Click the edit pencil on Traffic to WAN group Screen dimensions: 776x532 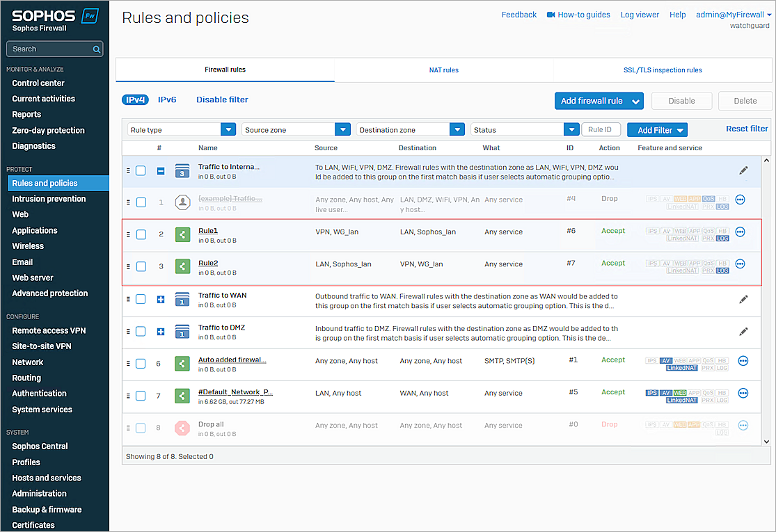(x=743, y=299)
